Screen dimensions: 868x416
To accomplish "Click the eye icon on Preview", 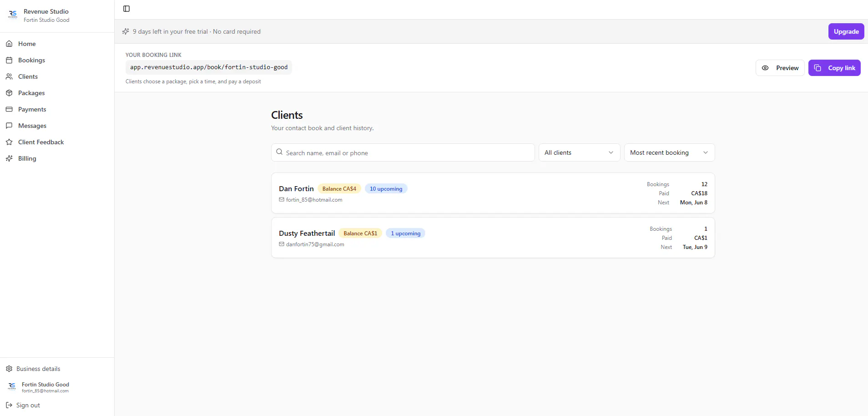I will (765, 68).
